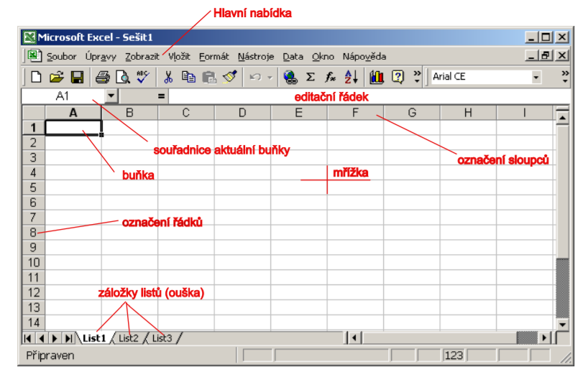
Task: Open the Nápověda menu
Action: coord(364,57)
